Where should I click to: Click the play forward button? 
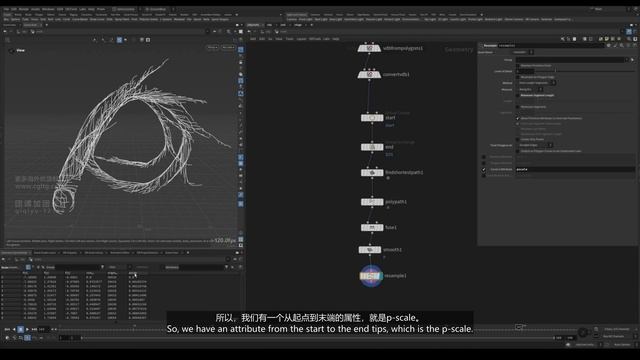coord(27,329)
